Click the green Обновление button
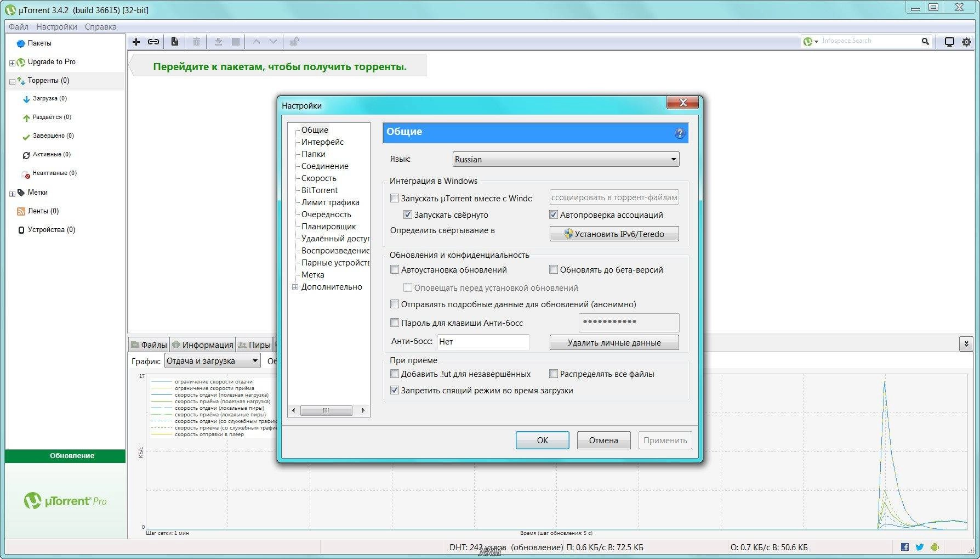 [65, 456]
